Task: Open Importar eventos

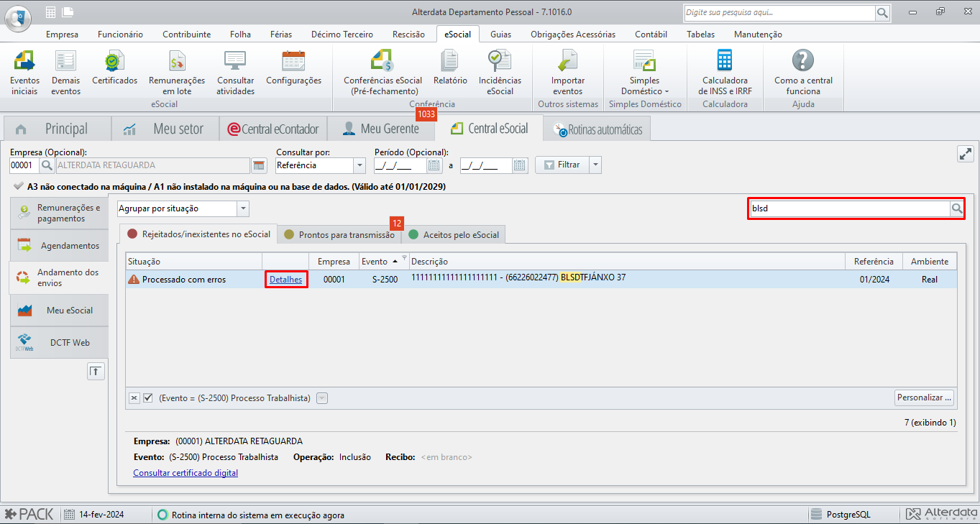Action: (567, 73)
